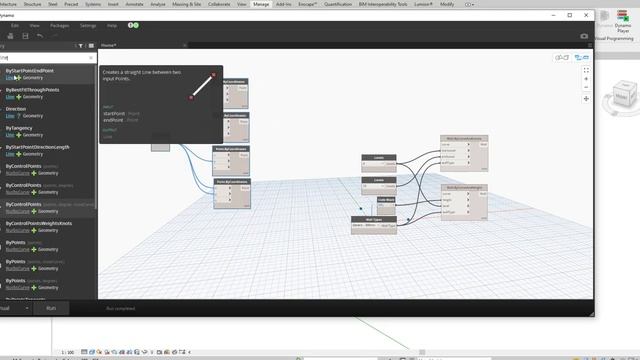The width and height of the screenshot is (640, 360).
Task: Open BIM Interoperability Tools tab
Action: (x=383, y=4)
